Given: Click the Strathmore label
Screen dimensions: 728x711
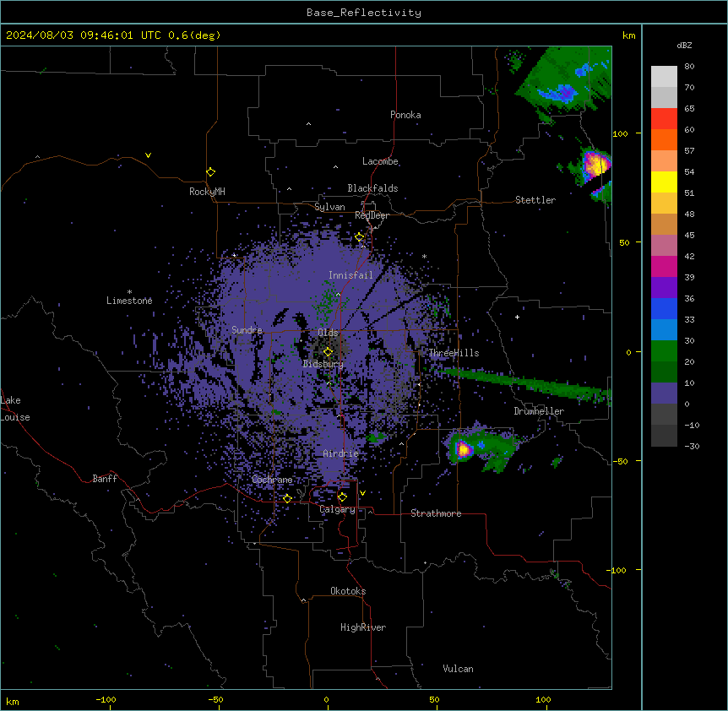Looking at the screenshot, I should (436, 513).
